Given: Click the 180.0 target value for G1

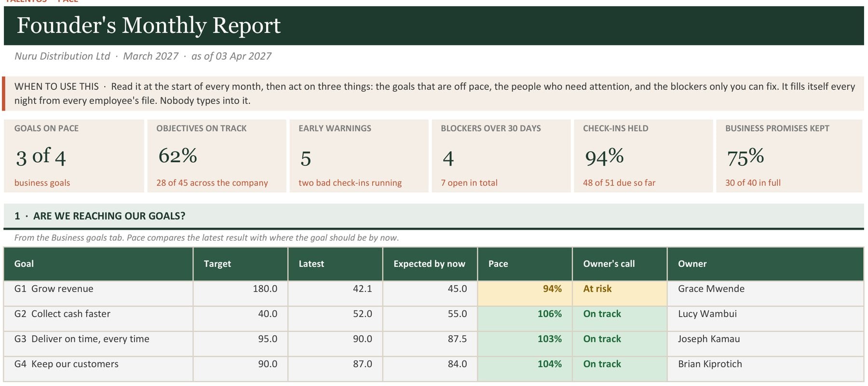Looking at the screenshot, I should (x=241, y=293).
